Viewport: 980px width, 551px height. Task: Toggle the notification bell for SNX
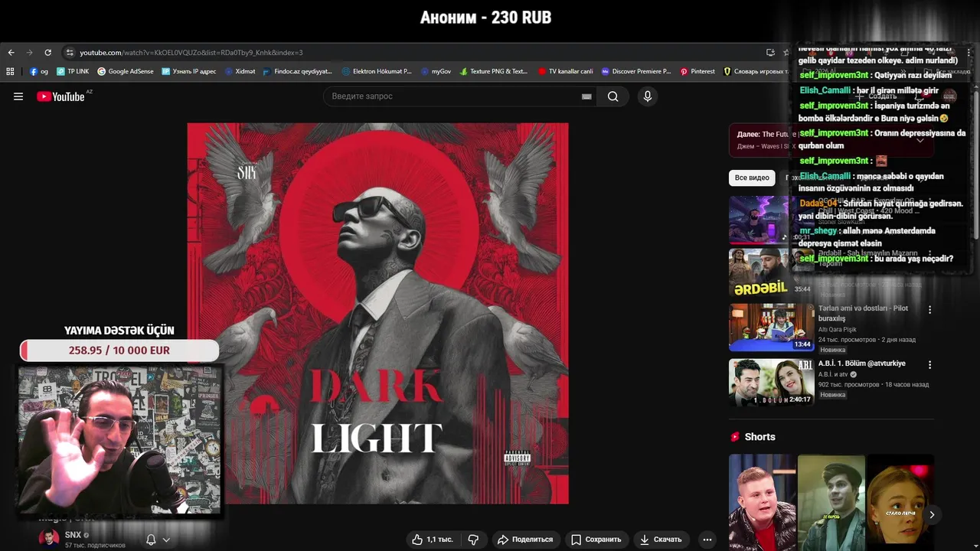point(151,540)
